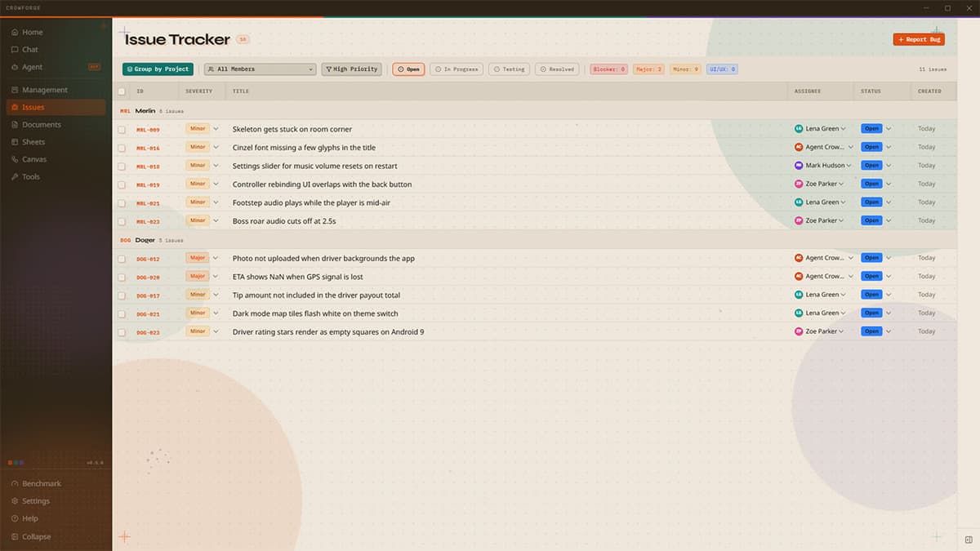
Task: Open the Sheets section
Action: pos(56,142)
